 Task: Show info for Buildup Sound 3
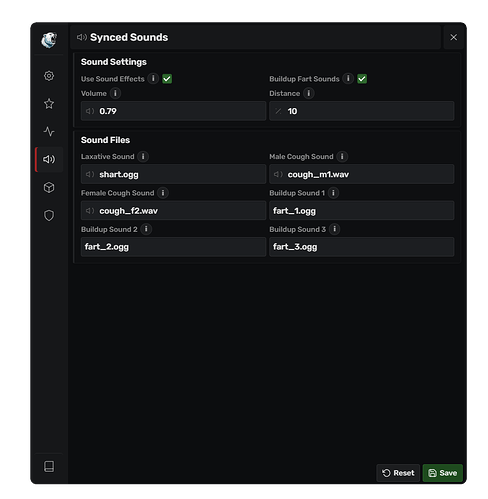click(335, 229)
